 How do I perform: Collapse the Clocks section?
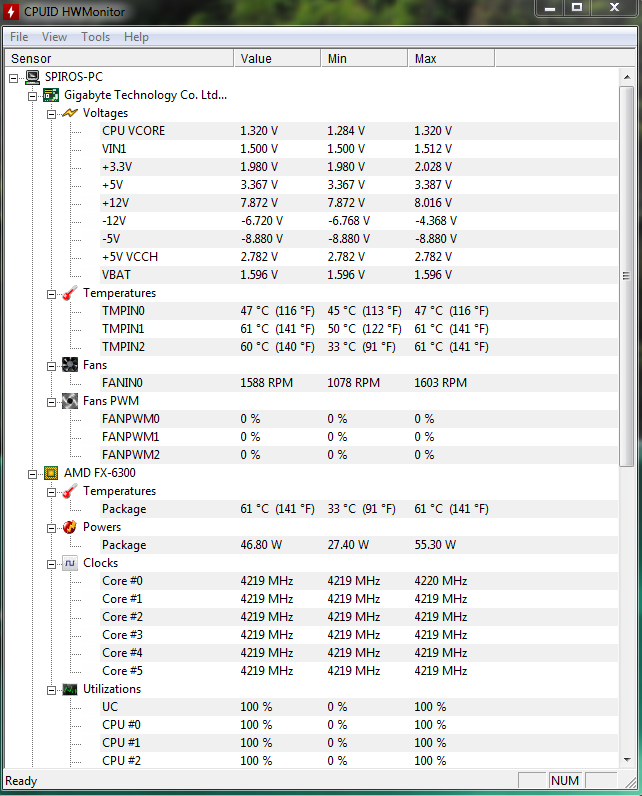pos(51,565)
